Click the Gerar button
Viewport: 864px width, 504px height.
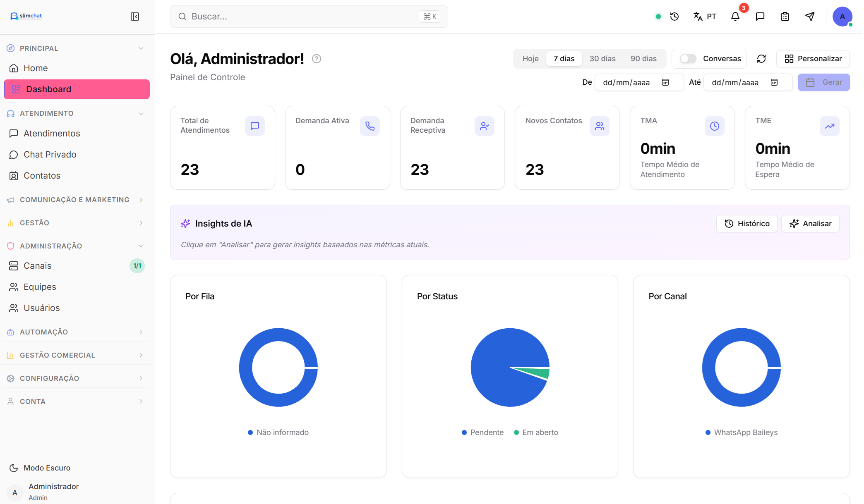click(x=823, y=82)
